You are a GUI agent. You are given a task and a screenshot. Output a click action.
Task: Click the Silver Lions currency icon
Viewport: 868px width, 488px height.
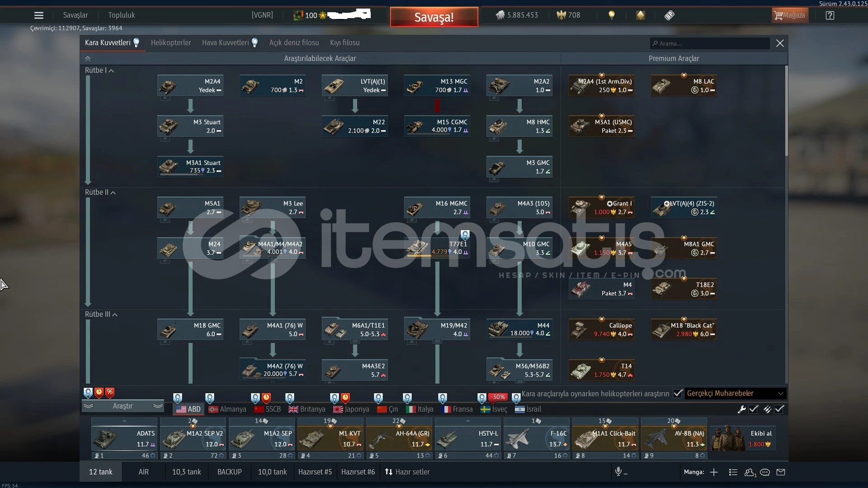click(x=500, y=15)
